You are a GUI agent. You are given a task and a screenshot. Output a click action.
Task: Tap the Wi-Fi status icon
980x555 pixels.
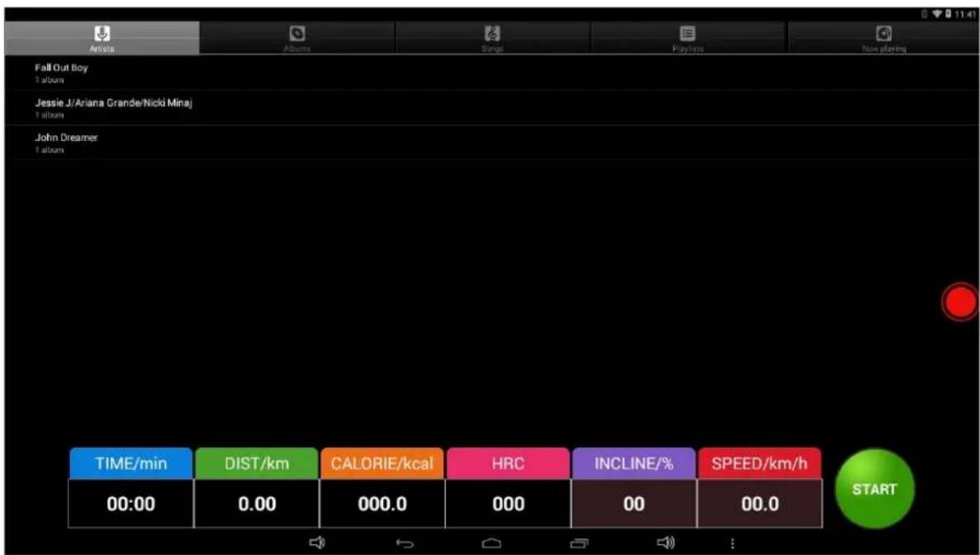tap(938, 14)
